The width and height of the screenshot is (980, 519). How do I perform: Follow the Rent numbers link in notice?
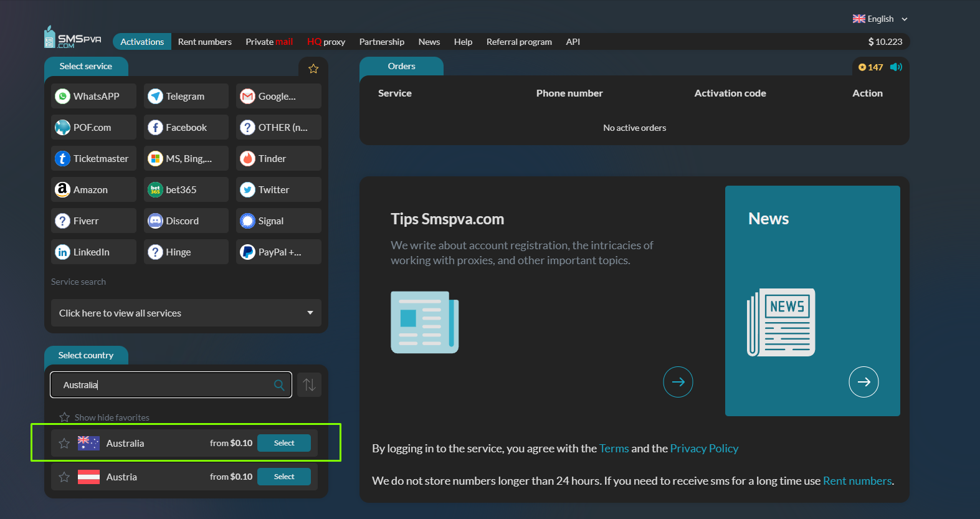(x=857, y=481)
